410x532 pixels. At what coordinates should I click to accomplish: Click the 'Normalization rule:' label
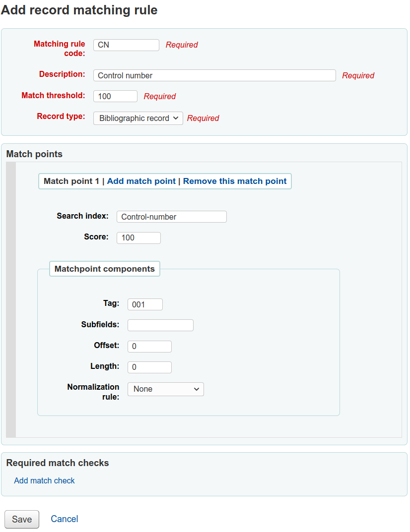point(93,392)
